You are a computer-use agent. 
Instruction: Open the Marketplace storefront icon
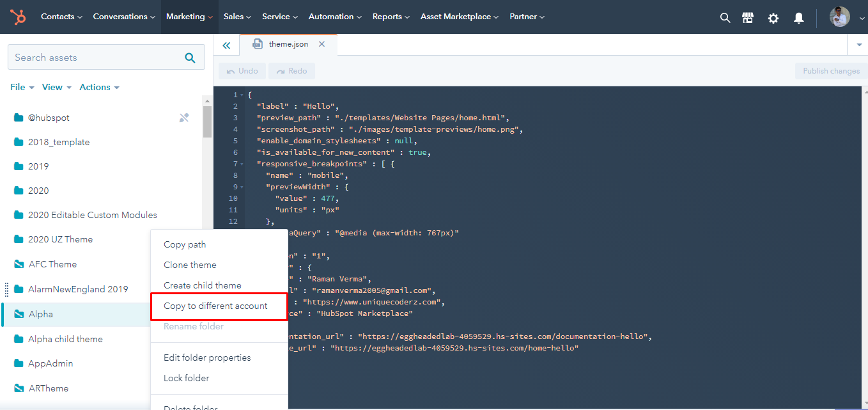(x=748, y=18)
